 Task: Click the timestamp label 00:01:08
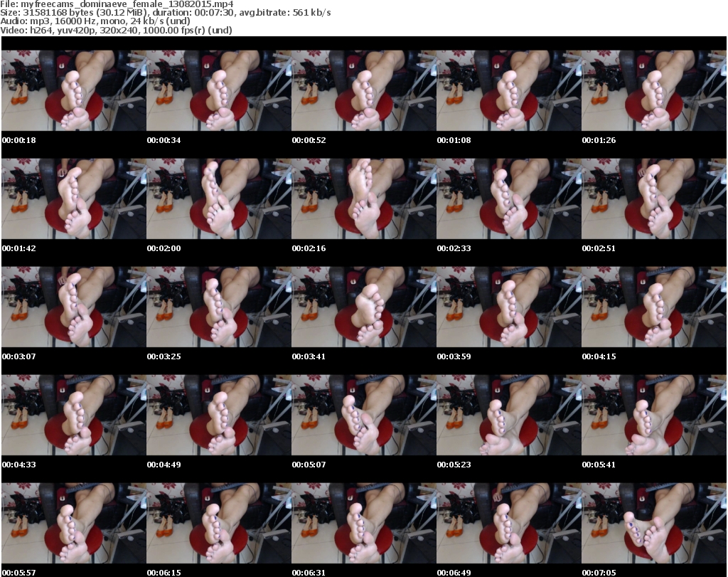click(454, 140)
